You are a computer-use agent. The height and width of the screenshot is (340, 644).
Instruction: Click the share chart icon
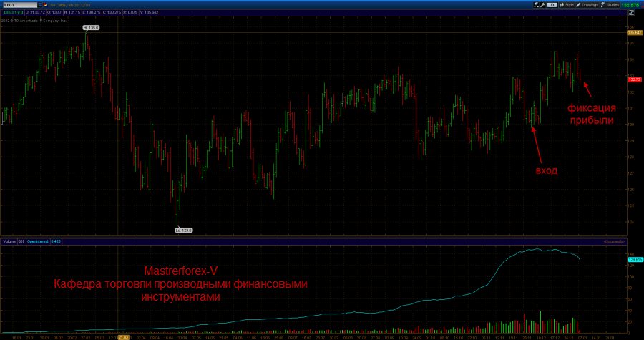point(536,5)
